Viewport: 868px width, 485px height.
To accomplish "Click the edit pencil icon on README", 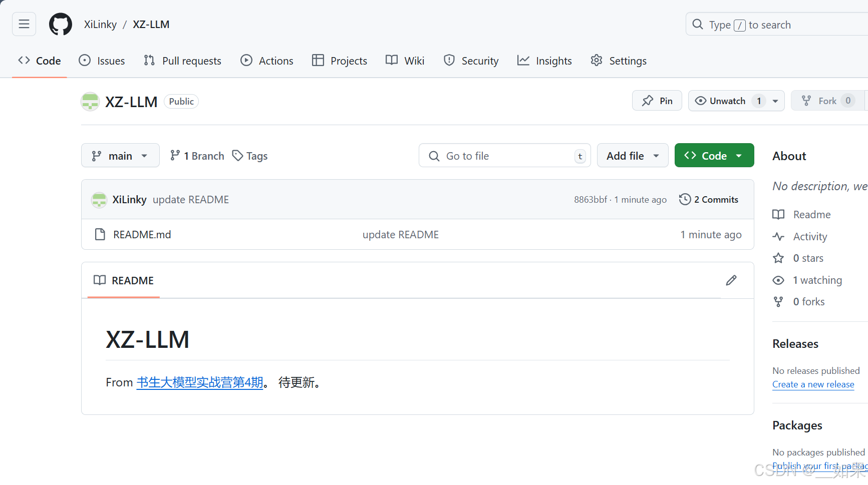I will tap(731, 280).
